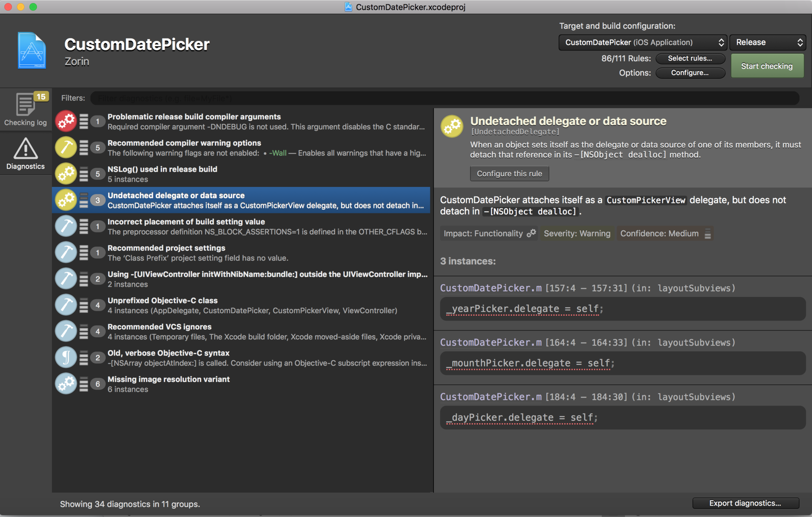Click the hammer icon beside Incorrect placement of build setting value
Image resolution: width=812 pixels, height=517 pixels.
tap(66, 226)
